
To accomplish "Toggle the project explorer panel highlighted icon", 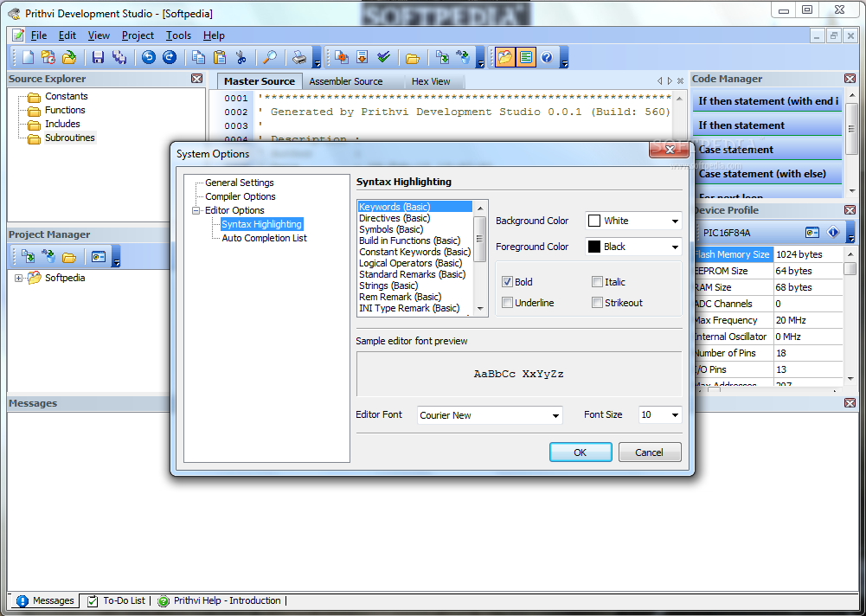I will (504, 57).
